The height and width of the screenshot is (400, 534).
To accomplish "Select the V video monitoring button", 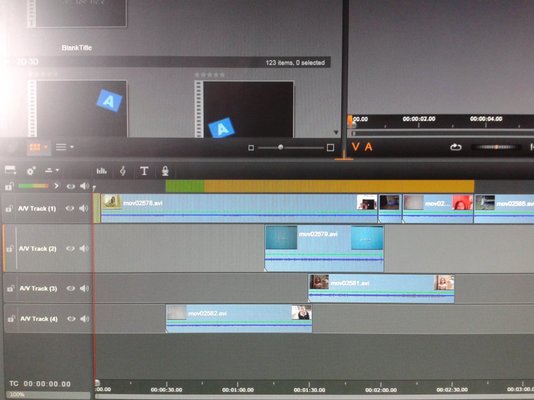I will 356,147.
